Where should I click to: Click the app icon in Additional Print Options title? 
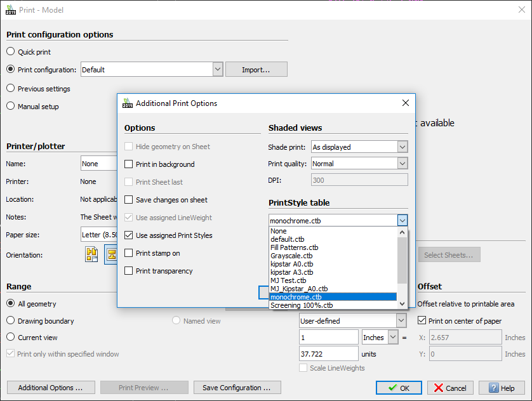pos(128,103)
